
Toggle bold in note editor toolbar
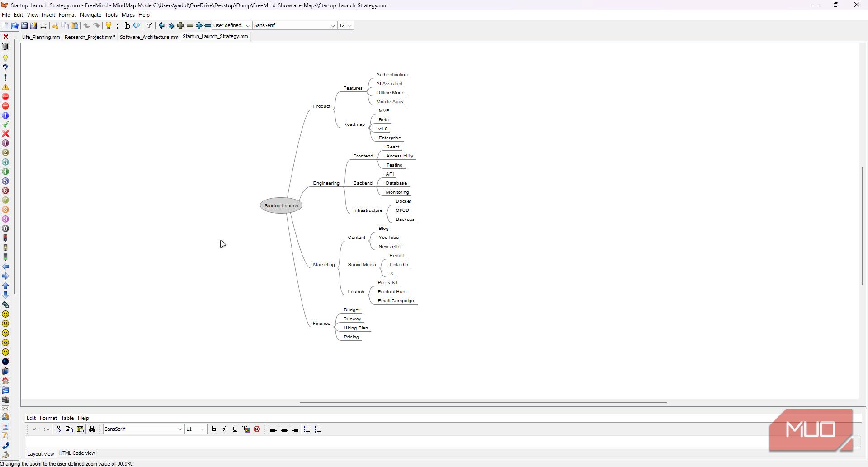[214, 429]
